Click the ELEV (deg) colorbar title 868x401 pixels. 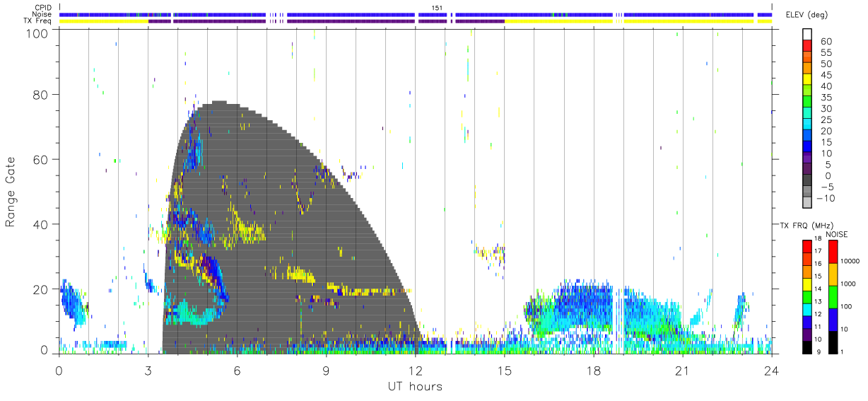click(x=807, y=15)
